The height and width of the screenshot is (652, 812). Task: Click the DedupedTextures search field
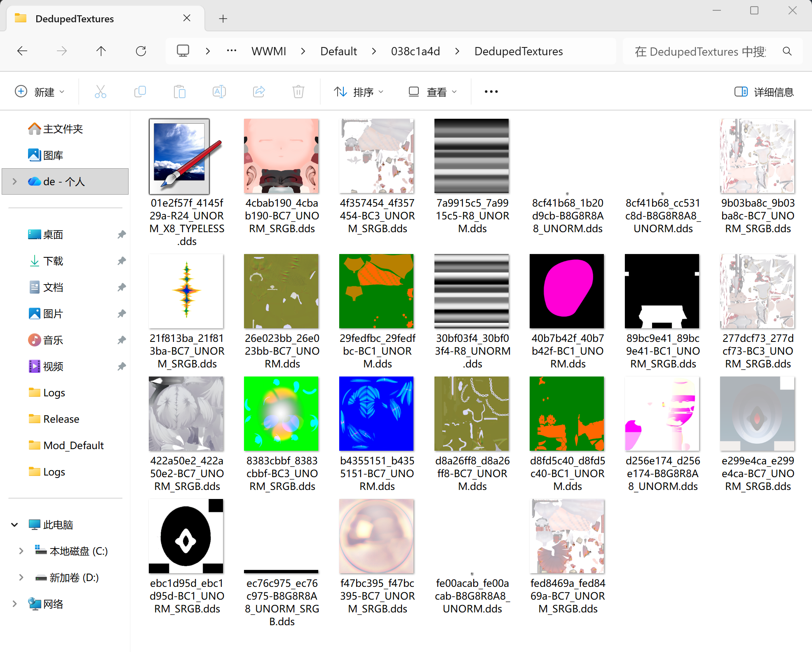point(701,52)
